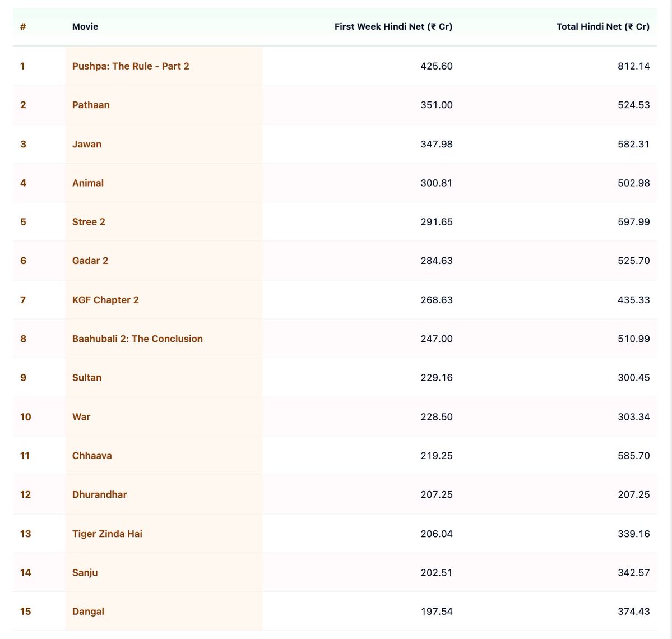This screenshot has height=639, width=672.
Task: Open the Gadar 2 movie link
Action: (90, 261)
